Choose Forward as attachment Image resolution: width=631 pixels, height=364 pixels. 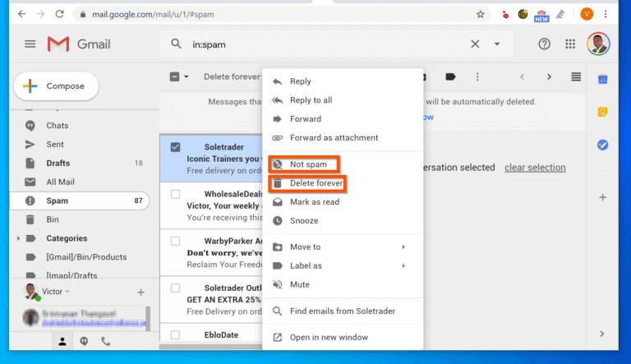click(343, 138)
